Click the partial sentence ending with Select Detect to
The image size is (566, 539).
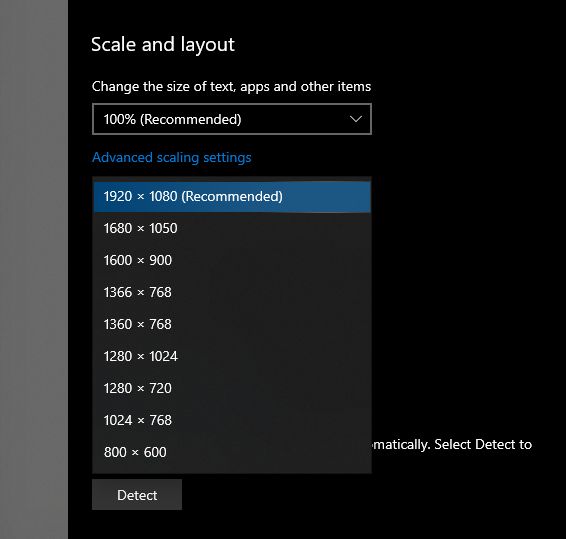452,444
